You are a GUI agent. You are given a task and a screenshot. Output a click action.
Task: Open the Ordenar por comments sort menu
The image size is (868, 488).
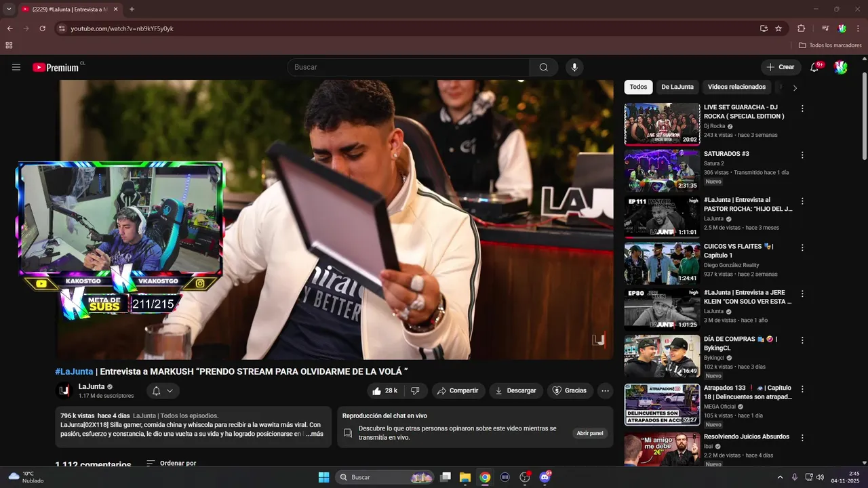(x=171, y=464)
